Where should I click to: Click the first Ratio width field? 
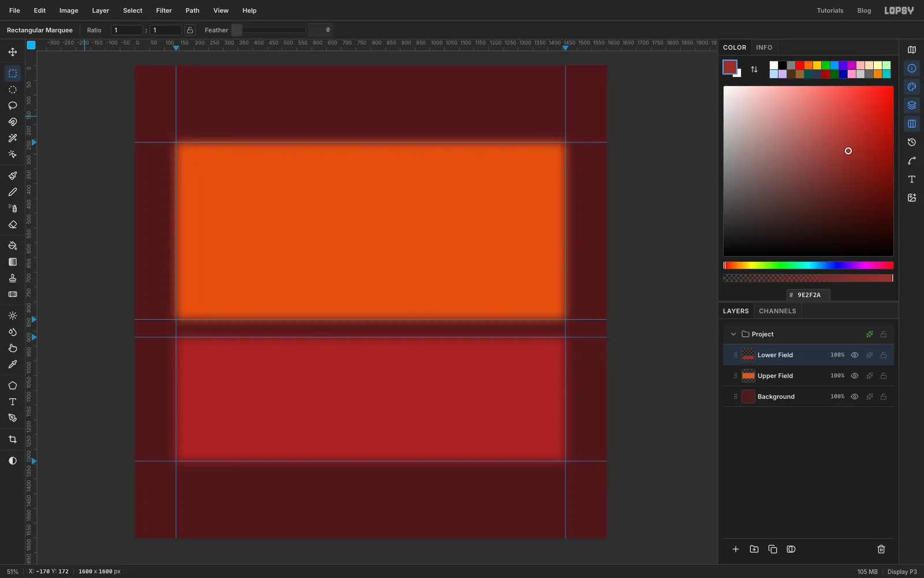[x=127, y=30]
